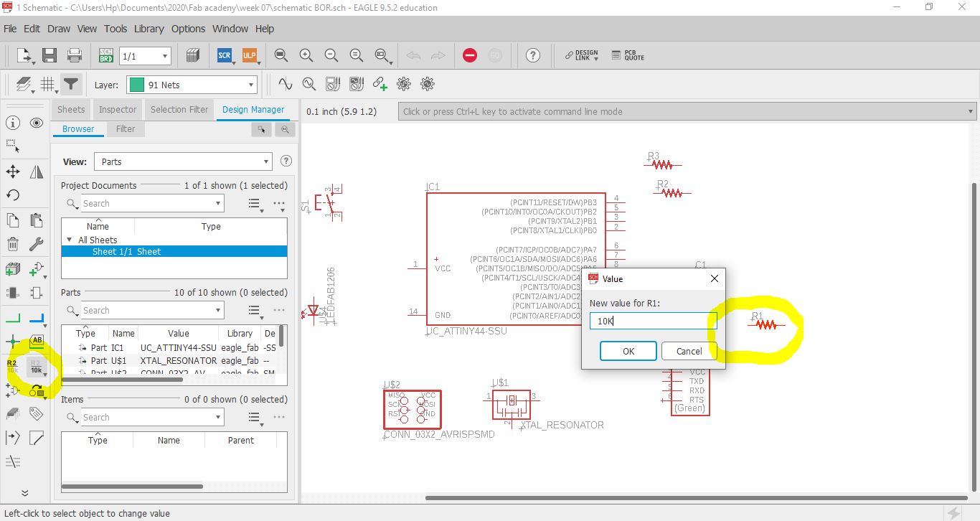Open list options in Project Documents section
This screenshot has height=521, width=980.
(254, 204)
